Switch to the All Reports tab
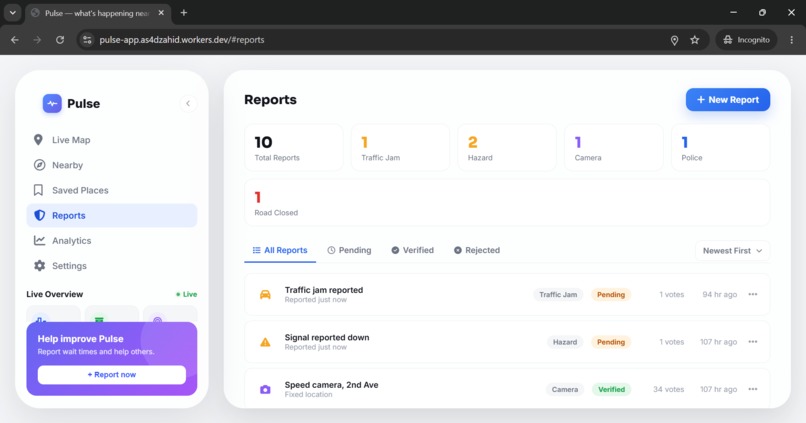The image size is (806, 423). [280, 250]
